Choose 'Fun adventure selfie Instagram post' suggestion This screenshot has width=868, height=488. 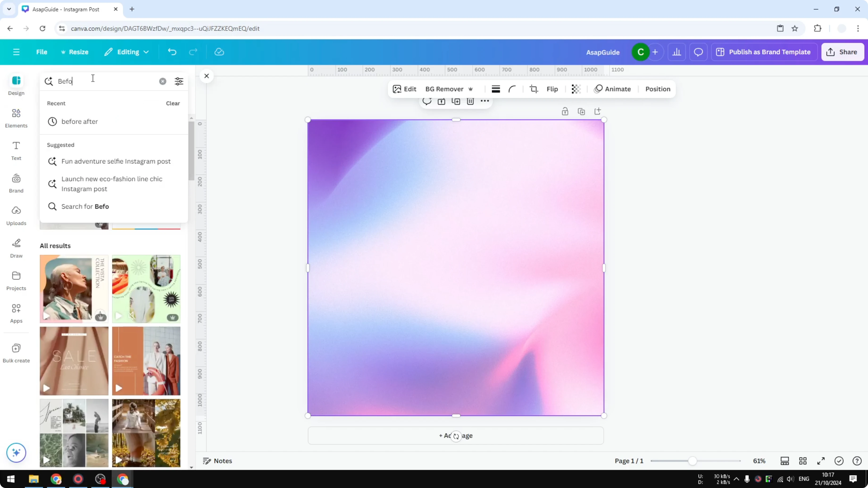click(x=114, y=161)
